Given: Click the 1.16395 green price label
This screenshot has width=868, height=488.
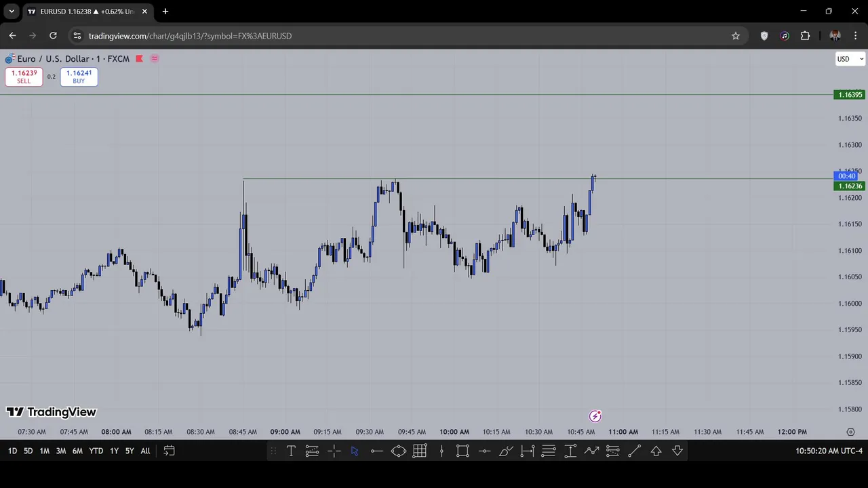Looking at the screenshot, I should (850, 95).
